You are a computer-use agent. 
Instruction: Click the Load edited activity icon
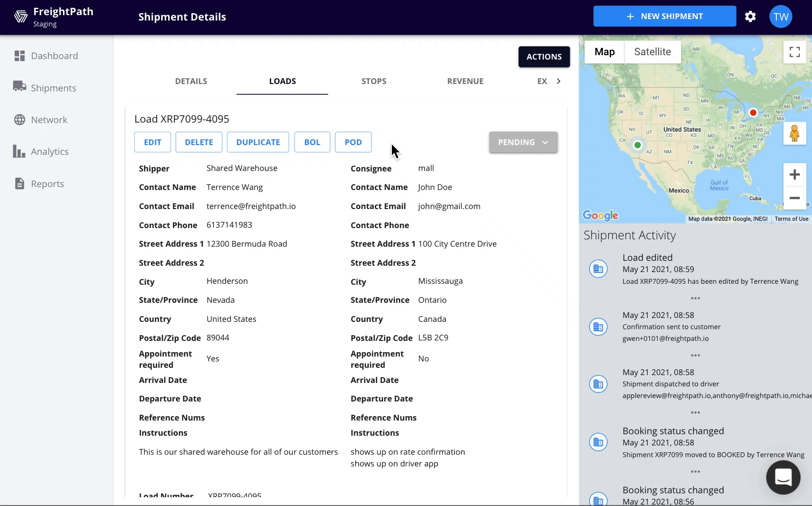[598, 269]
